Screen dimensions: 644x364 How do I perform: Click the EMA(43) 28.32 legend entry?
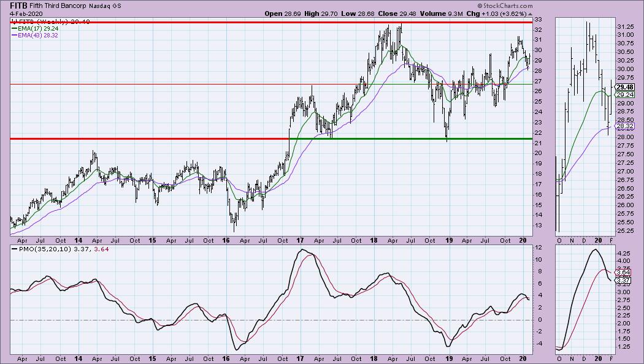click(35, 36)
